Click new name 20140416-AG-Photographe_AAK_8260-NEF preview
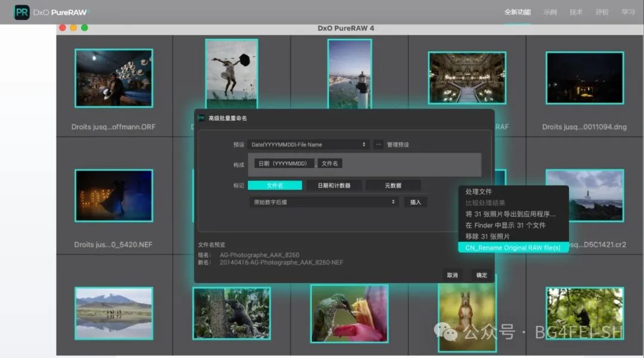The image size is (644, 358). coord(281,263)
